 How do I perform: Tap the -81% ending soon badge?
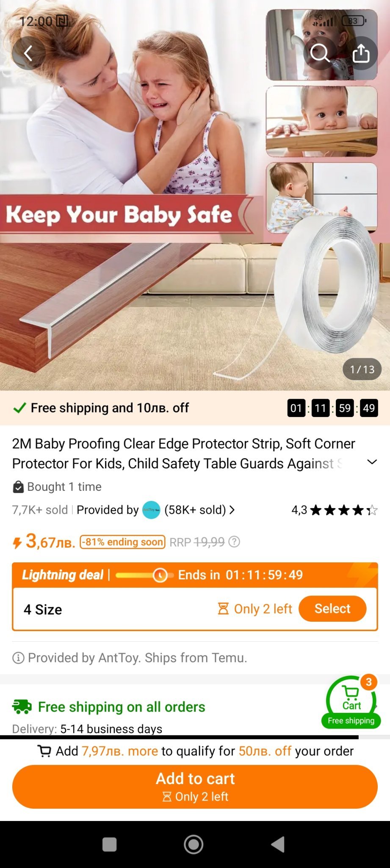tap(122, 542)
